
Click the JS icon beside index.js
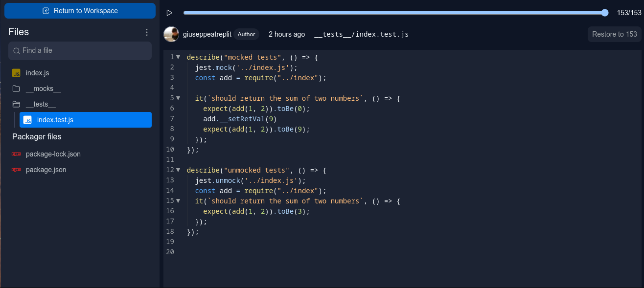tap(16, 72)
